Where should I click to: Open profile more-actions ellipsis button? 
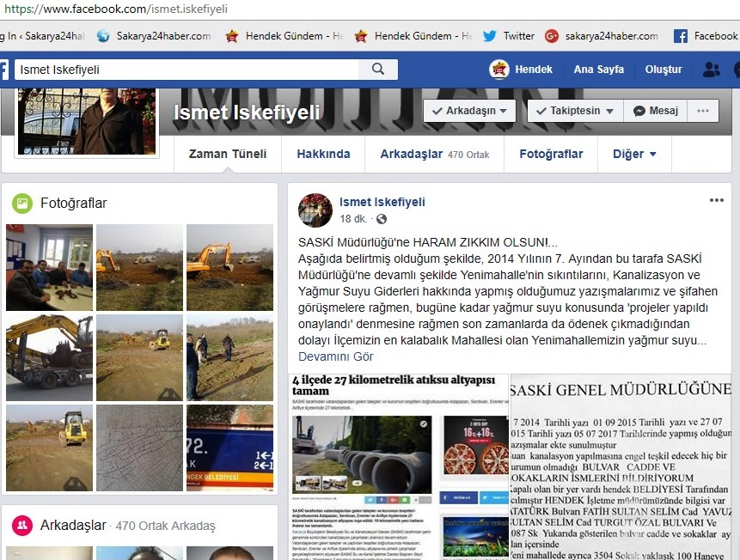coord(703,111)
